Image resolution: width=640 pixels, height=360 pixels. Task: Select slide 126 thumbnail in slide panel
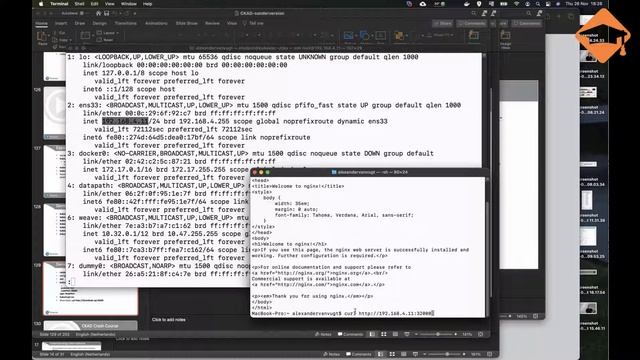click(x=55, y=112)
